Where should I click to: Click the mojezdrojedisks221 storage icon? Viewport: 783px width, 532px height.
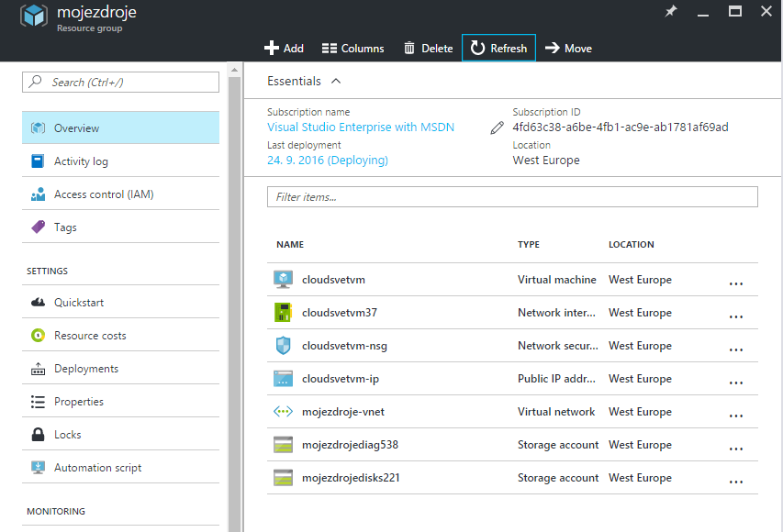point(283,477)
